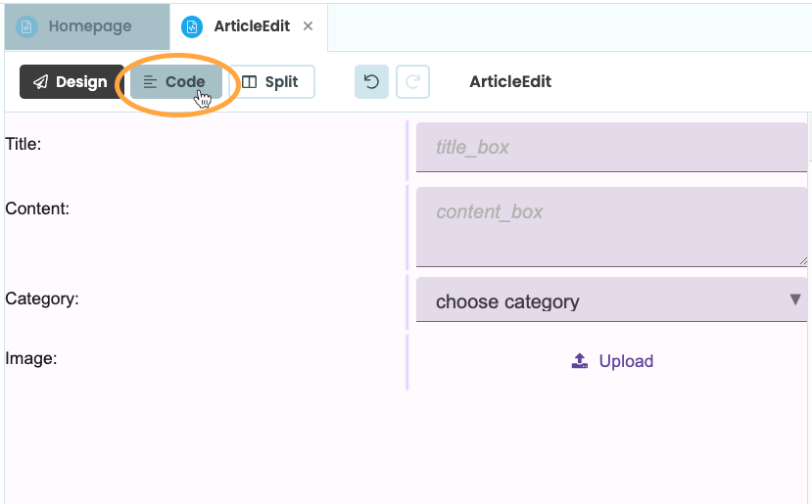812x504 pixels.
Task: Click the Upload text link
Action: coord(626,361)
